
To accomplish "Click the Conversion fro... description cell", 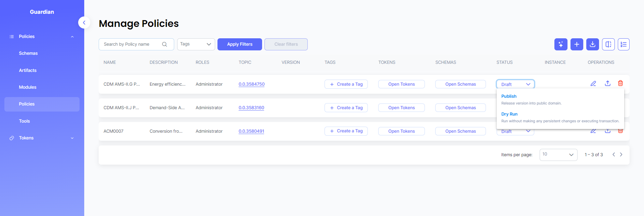I will pos(166,131).
